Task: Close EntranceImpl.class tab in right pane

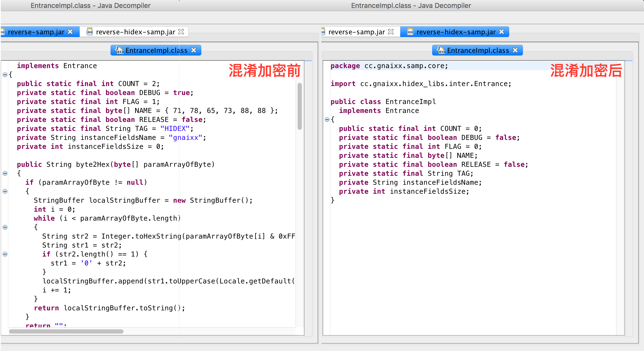Action: [515, 50]
